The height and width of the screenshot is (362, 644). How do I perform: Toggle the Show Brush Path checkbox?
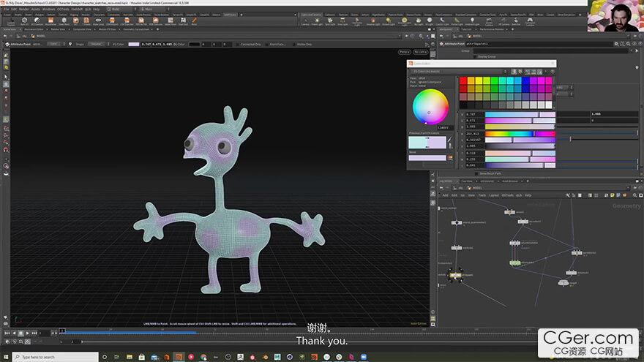pos(476,173)
